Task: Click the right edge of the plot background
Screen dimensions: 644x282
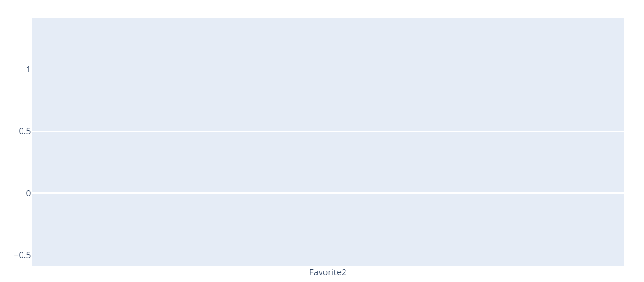Action: tap(623, 142)
